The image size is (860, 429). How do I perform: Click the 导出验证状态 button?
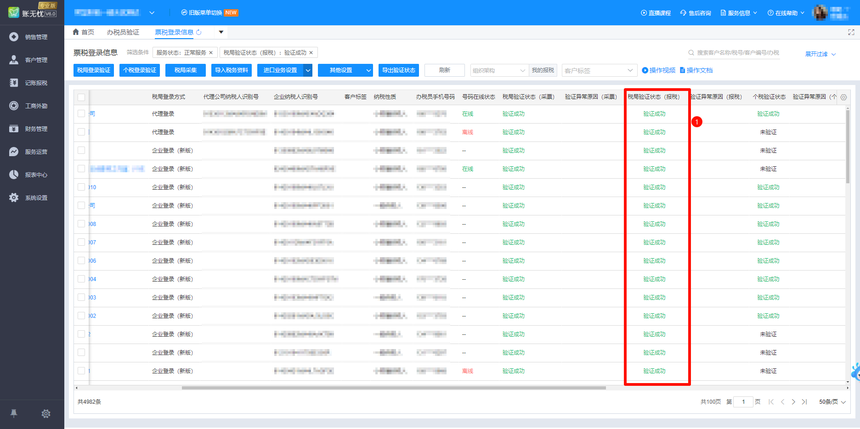coord(399,70)
